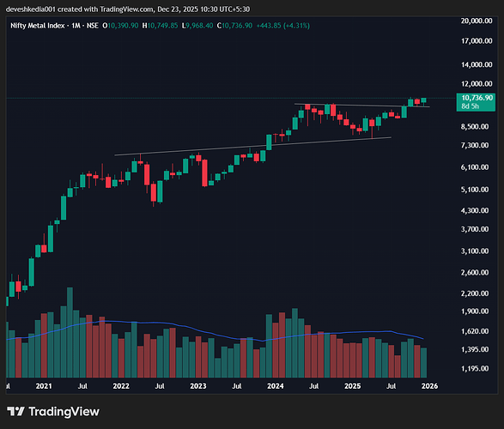The height and width of the screenshot is (429, 504).
Task: Click the latest green monthly candle
Action: [423, 101]
